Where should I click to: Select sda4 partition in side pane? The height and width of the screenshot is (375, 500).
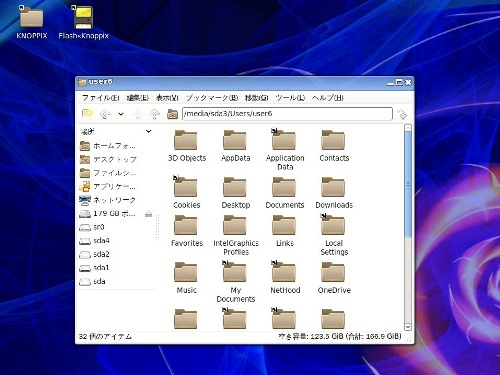point(94,241)
